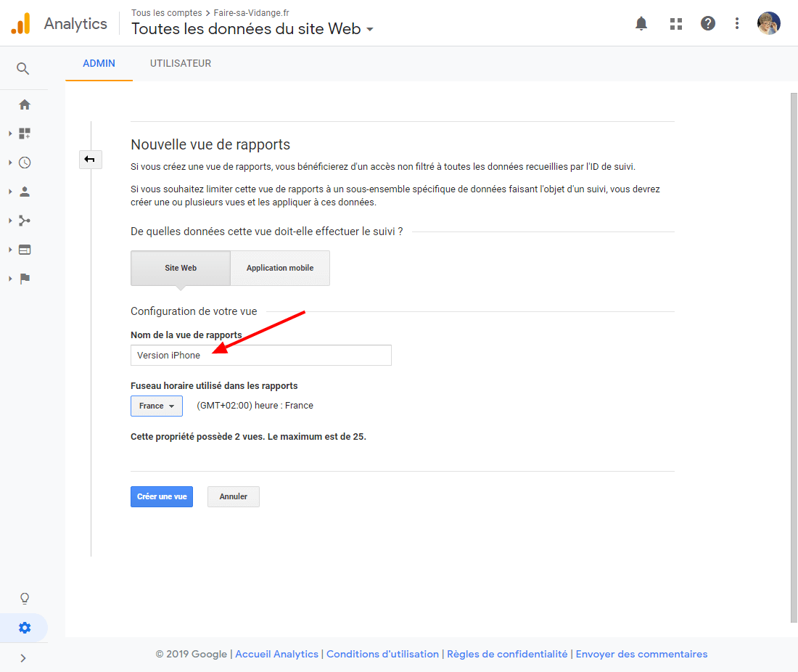This screenshot has width=798, height=672.
Task: Open Audience person icon in sidebar
Action: tap(25, 192)
